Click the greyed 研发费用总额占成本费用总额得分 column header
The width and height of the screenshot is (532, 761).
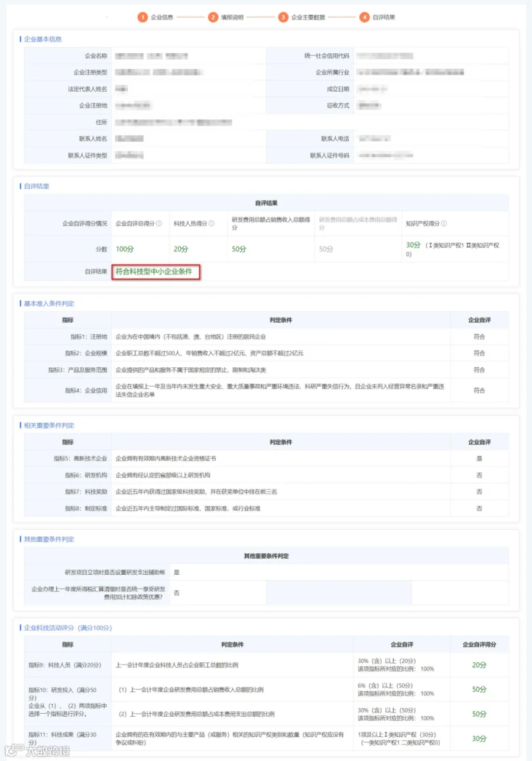coord(358,224)
